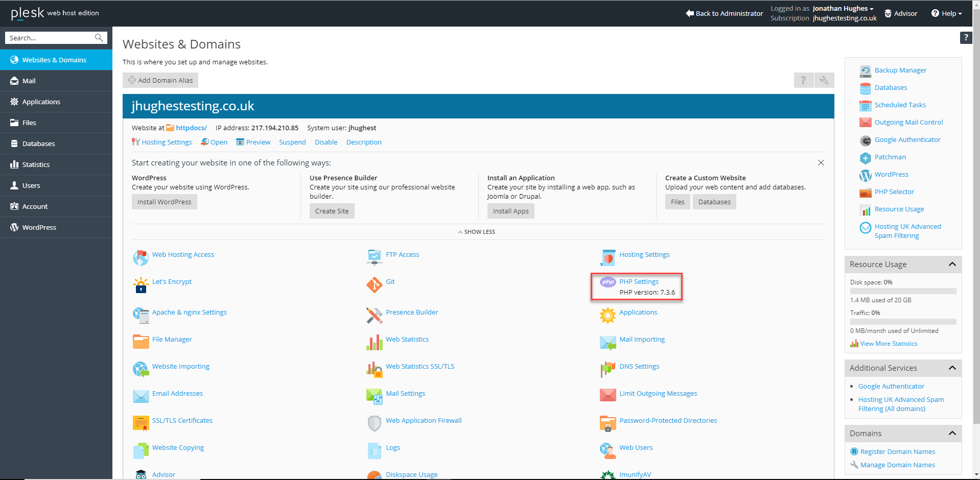
Task: Click the Suspend link
Action: 292,142
